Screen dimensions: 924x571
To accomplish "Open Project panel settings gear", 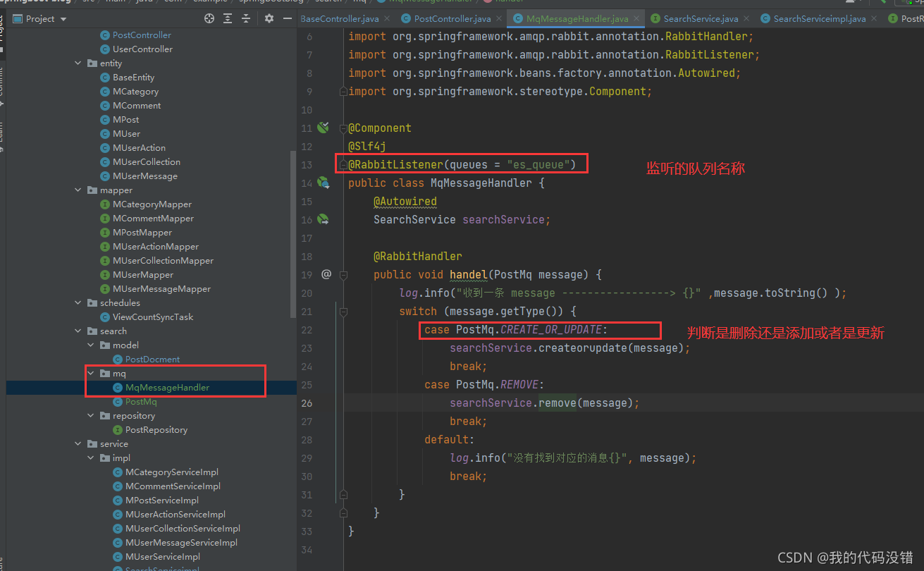I will (x=269, y=19).
